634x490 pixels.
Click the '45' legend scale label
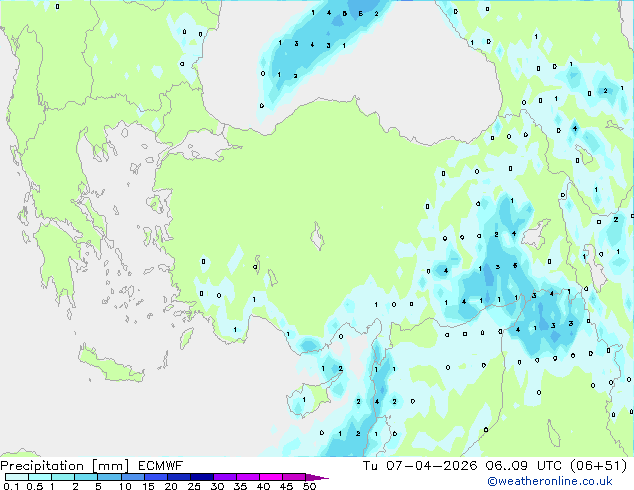286,486
